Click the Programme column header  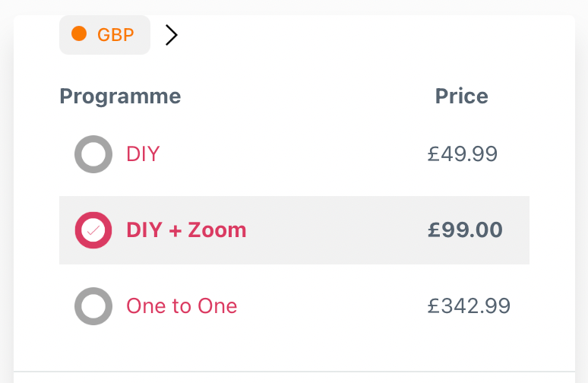coord(120,97)
